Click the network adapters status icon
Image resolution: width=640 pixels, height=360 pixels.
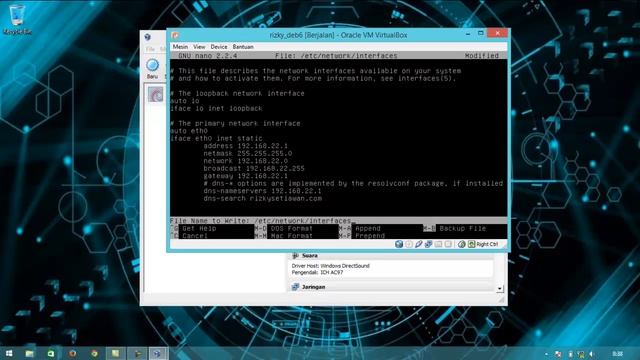[428, 244]
